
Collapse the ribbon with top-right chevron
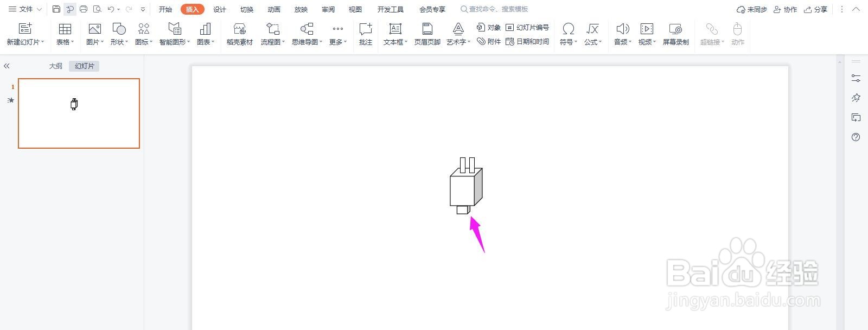coord(857,9)
